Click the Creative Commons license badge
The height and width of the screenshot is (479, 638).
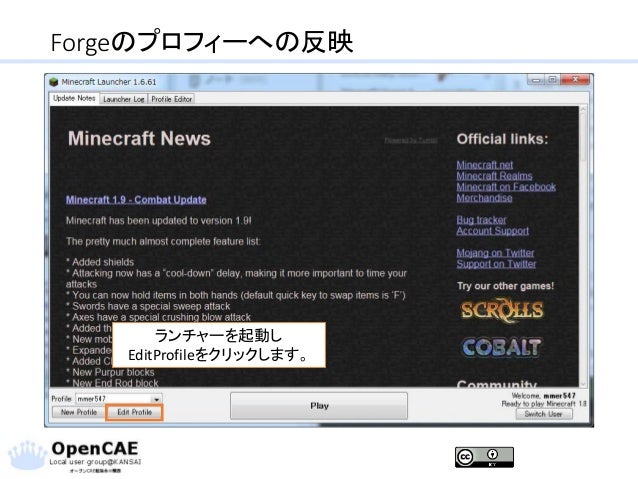[484, 457]
